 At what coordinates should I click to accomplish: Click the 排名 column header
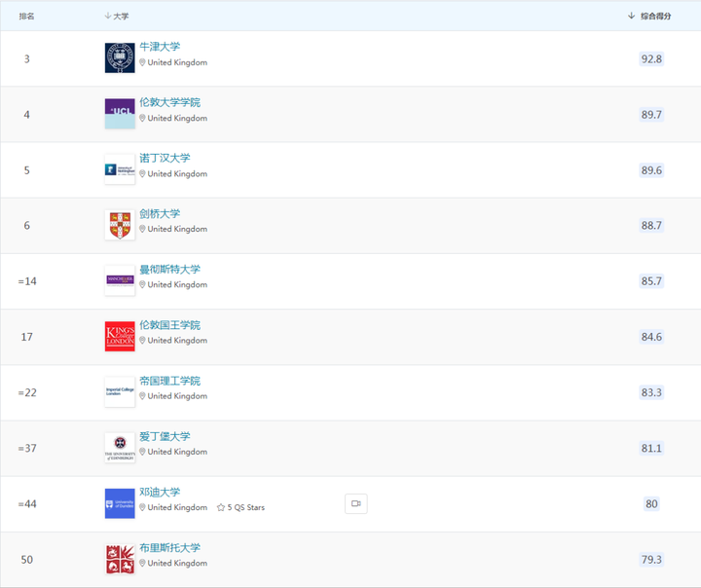[26, 17]
